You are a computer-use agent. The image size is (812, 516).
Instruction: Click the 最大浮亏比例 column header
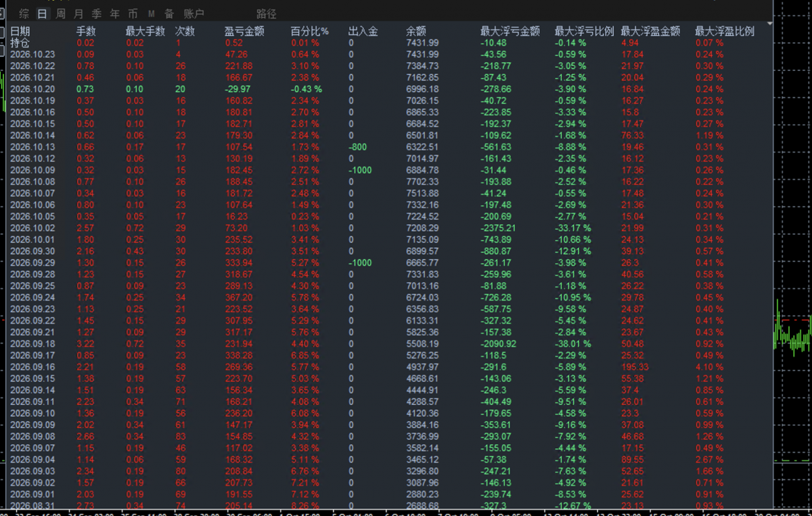coord(585,31)
